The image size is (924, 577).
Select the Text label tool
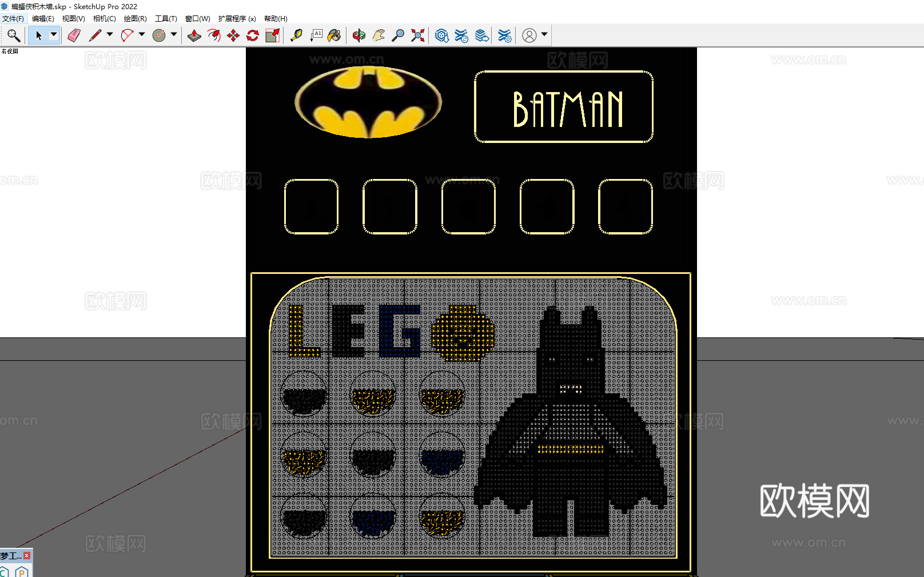coord(316,35)
